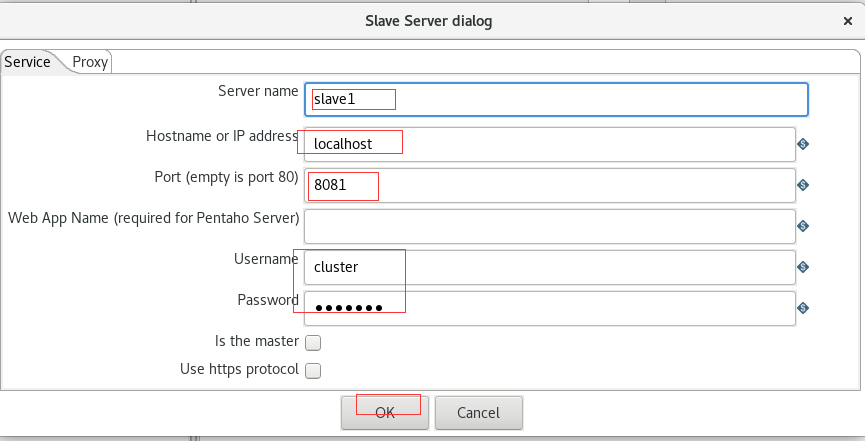
Task: Click the Username field containing cluster
Action: pos(549,267)
